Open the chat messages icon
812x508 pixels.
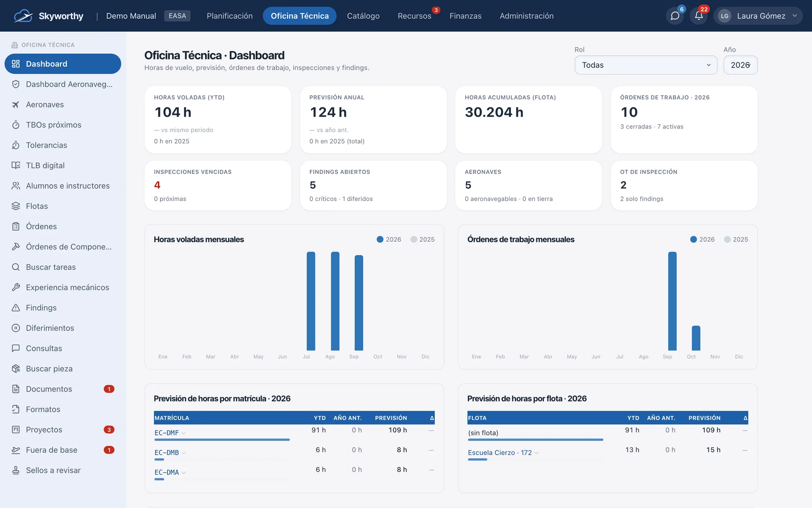pos(675,16)
